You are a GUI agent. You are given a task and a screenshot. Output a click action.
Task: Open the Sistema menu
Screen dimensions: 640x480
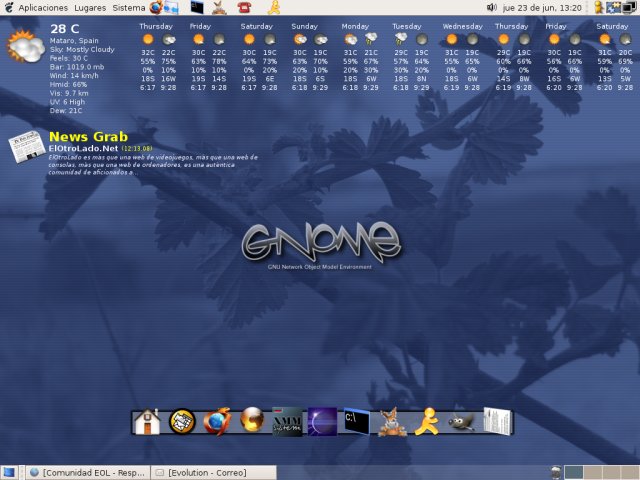128,7
